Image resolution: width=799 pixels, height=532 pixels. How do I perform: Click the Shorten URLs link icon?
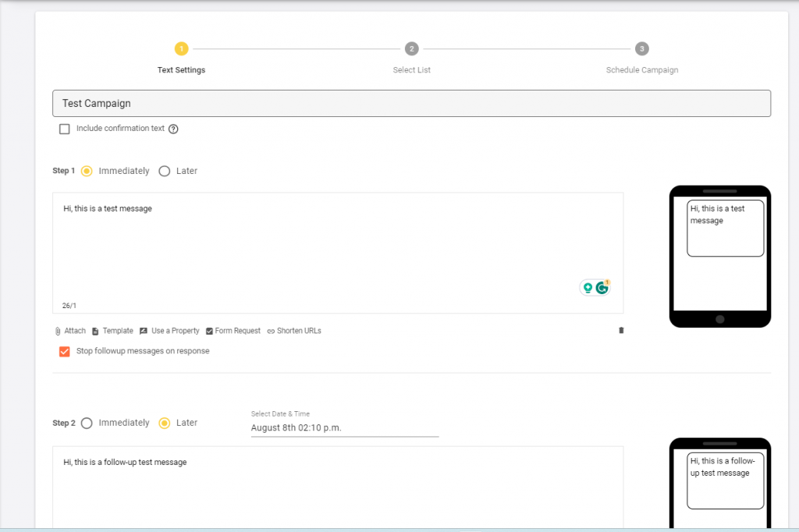pos(271,332)
